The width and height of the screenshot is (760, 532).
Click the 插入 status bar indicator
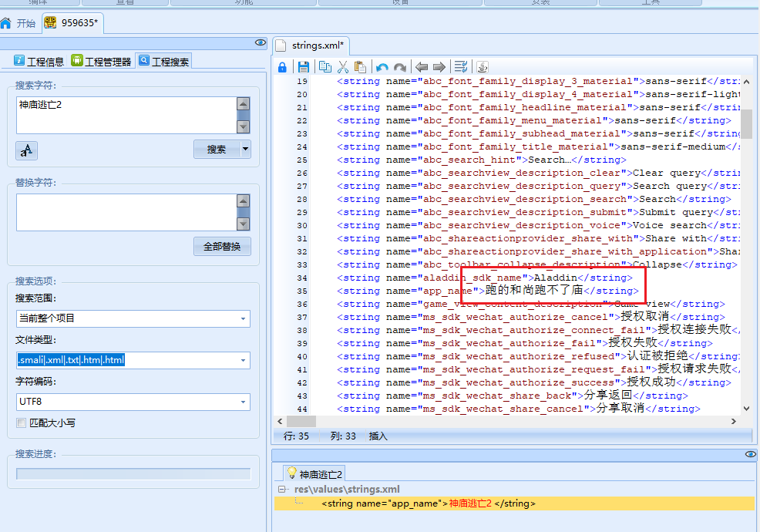click(378, 436)
